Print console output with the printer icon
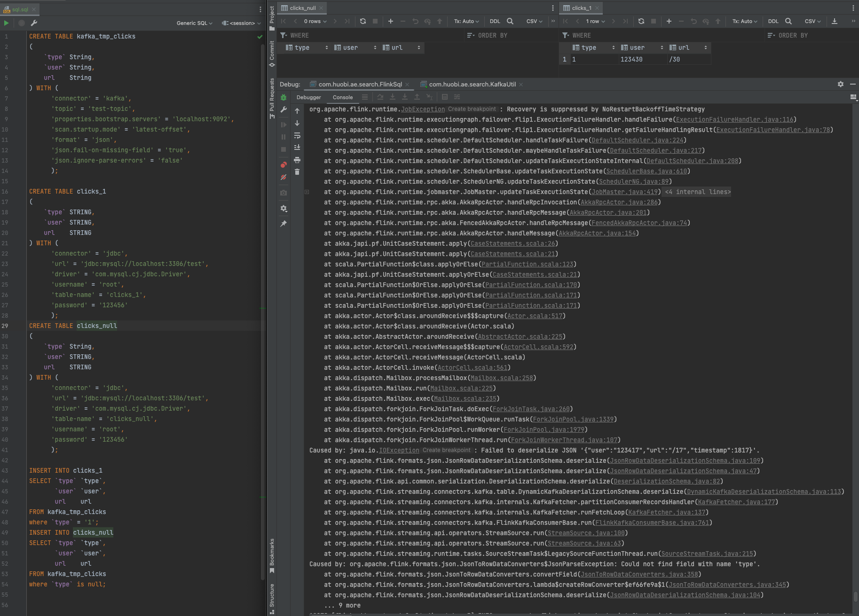Viewport: 859px width, 616px height. [x=297, y=160]
